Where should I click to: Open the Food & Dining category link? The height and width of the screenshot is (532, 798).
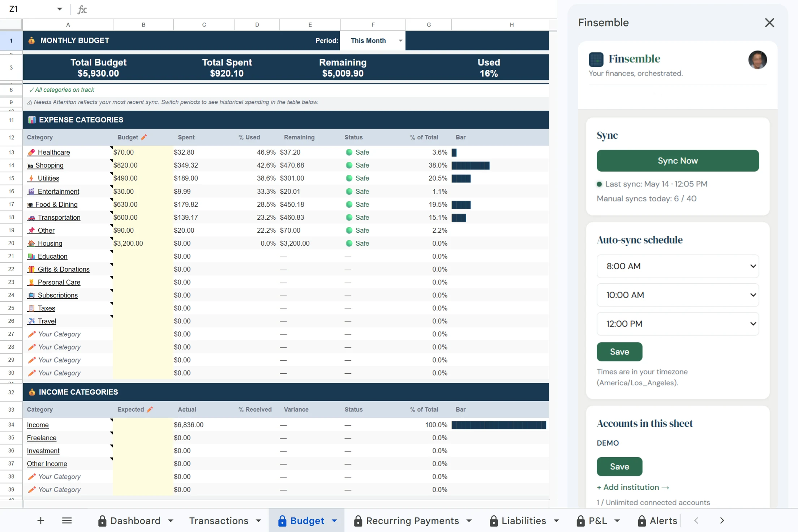point(56,205)
